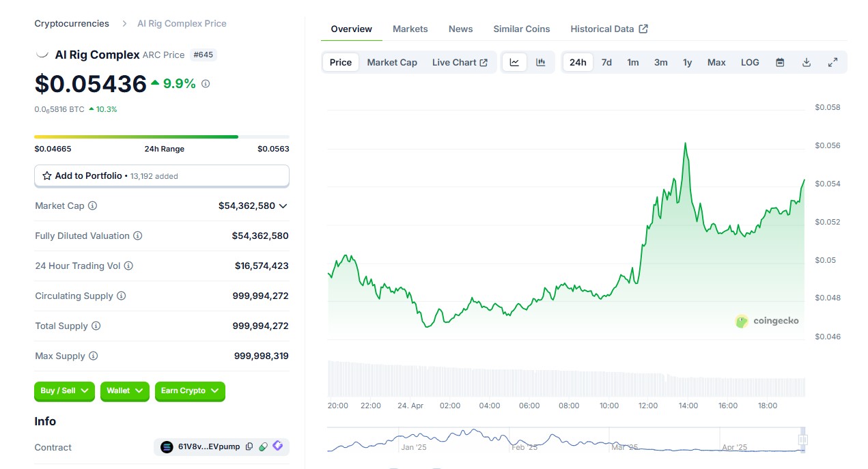Click external link icon on Live Chart

(x=484, y=62)
